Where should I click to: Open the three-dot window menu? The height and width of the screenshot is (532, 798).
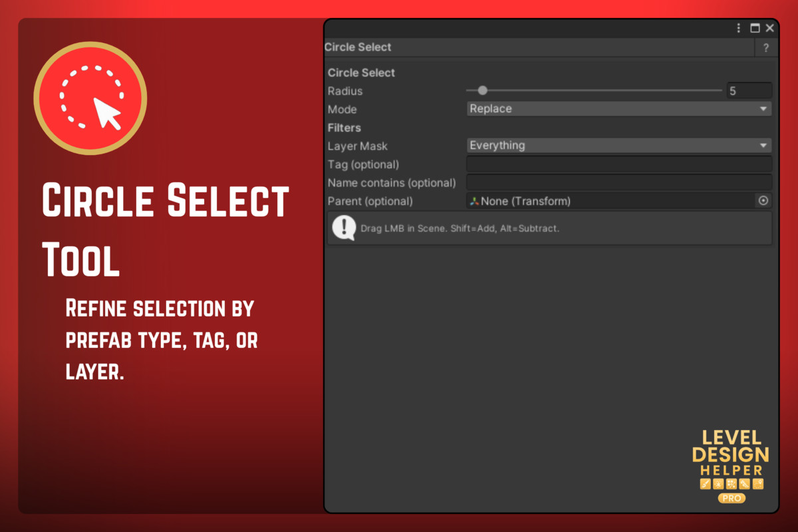737,28
